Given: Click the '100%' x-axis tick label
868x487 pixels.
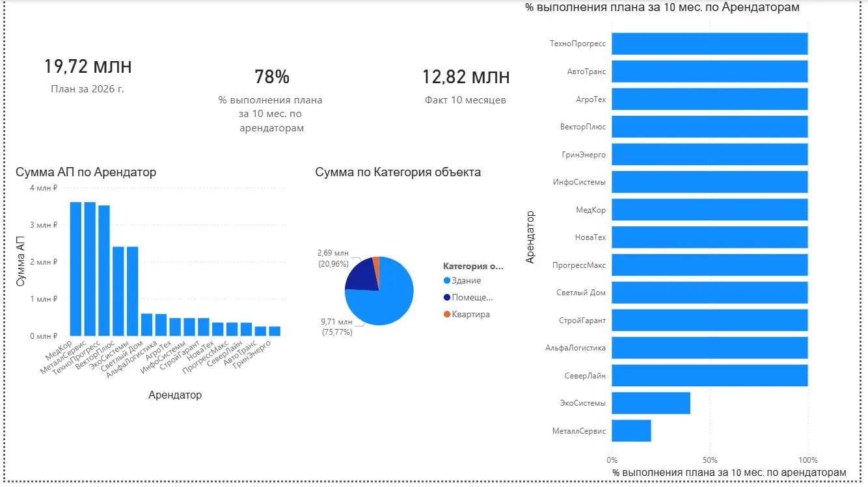Looking at the screenshot, I should pos(808,459).
